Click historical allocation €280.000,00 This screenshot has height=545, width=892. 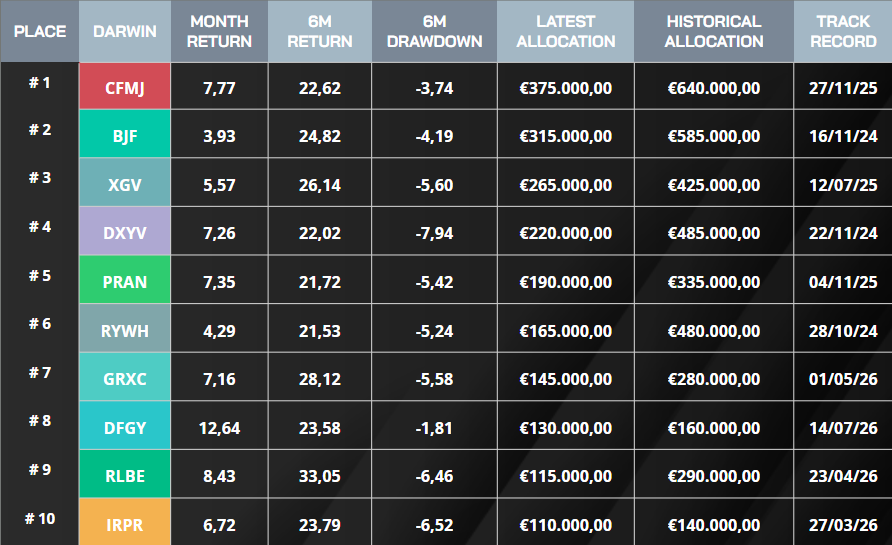713,379
